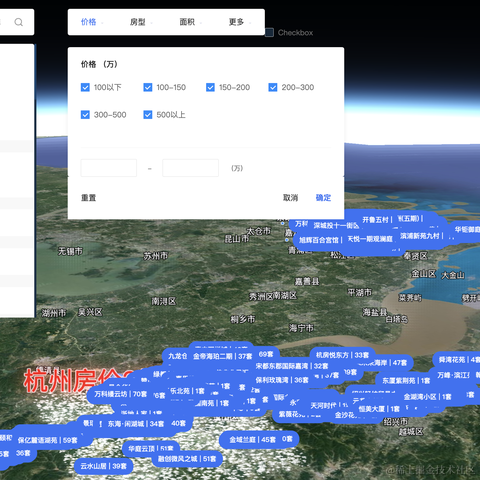
Task: Click the 取消 cancel button
Action: [290, 198]
